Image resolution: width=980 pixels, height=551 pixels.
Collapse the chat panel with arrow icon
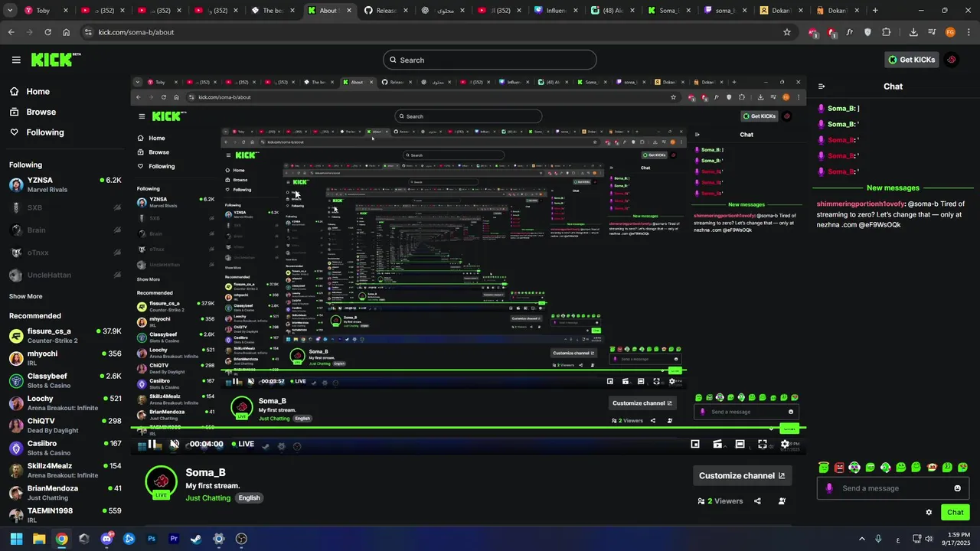pyautogui.click(x=822, y=86)
